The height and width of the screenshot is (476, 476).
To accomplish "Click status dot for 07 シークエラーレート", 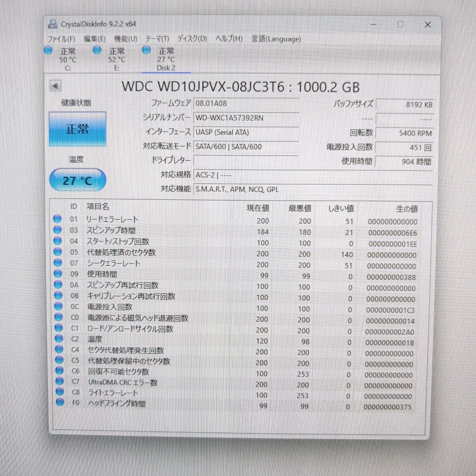I will 58,263.
